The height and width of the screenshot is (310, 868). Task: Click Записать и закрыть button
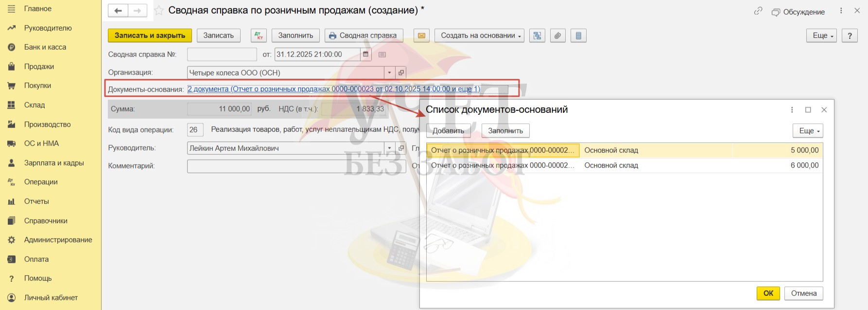(x=150, y=36)
